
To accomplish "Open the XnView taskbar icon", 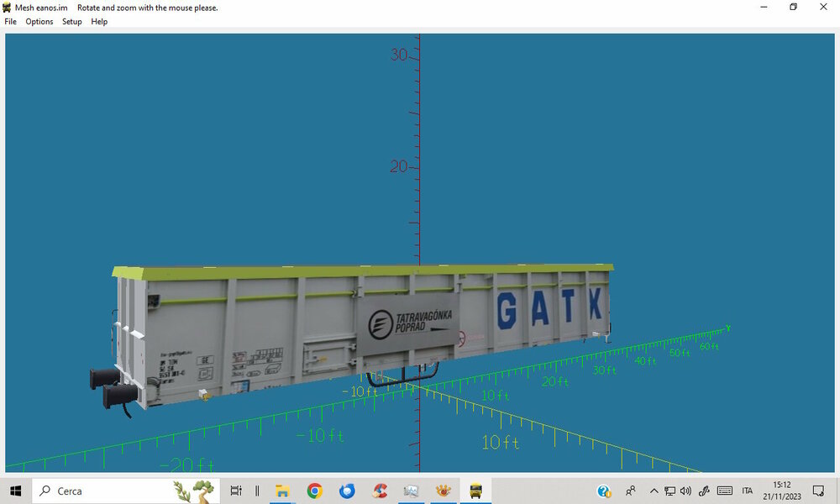I will click(x=443, y=491).
